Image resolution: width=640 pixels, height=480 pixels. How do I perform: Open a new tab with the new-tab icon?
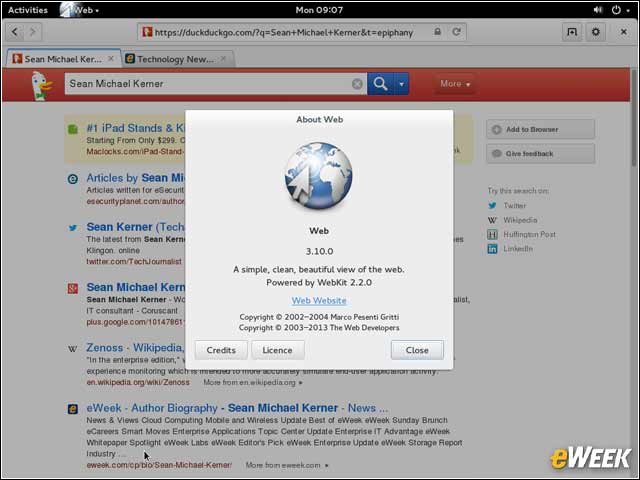(572, 31)
